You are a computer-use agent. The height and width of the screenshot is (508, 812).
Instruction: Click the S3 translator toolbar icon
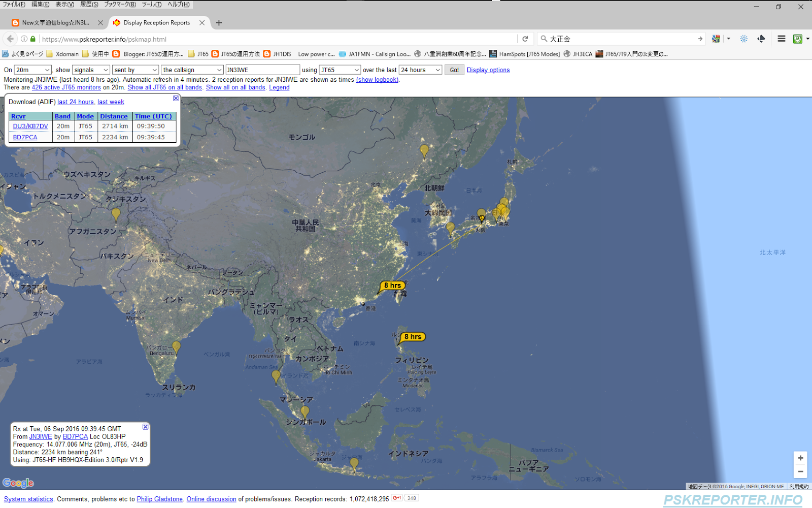tap(716, 39)
